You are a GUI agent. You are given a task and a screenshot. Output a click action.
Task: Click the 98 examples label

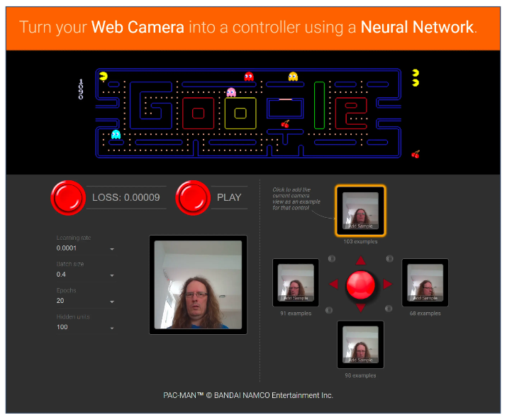360,376
